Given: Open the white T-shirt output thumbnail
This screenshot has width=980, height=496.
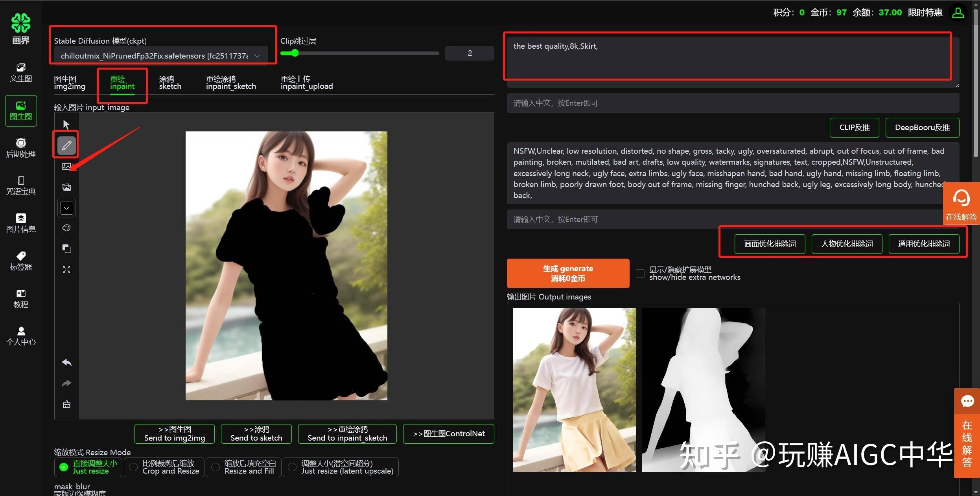Looking at the screenshot, I should (x=574, y=390).
